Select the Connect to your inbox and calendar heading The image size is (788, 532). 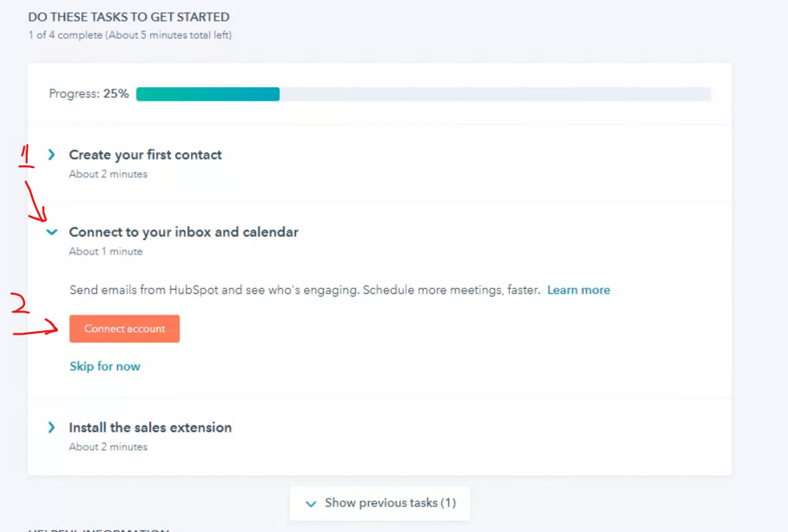coord(184,232)
